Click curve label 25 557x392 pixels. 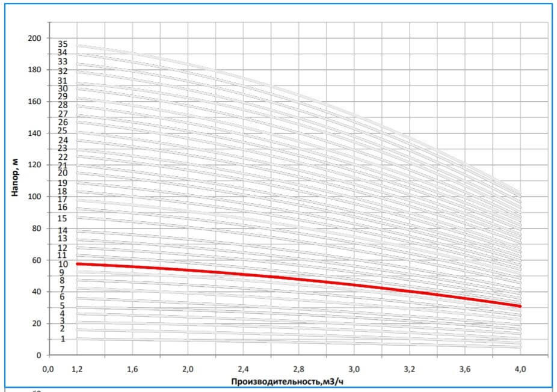(63, 131)
